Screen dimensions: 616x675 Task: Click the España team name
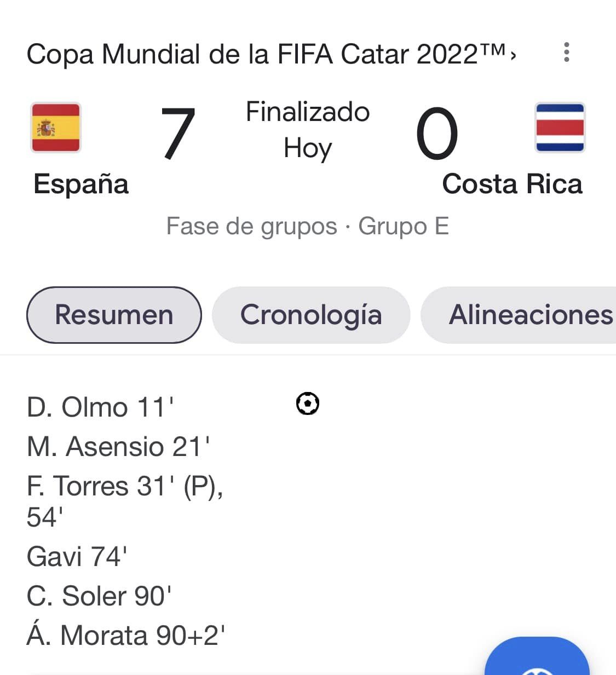(x=81, y=184)
